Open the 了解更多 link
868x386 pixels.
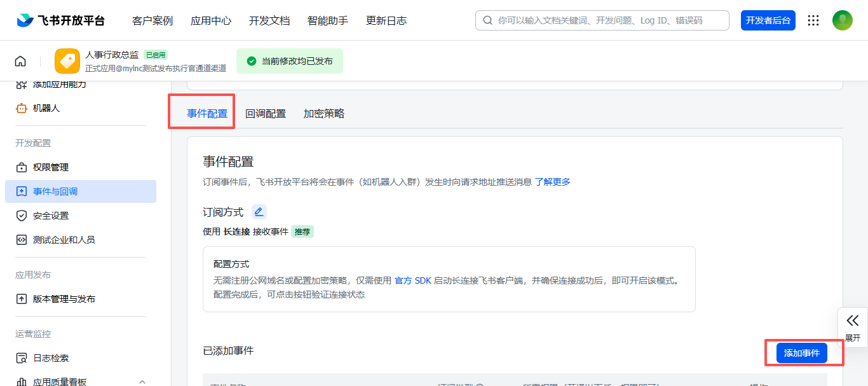pos(552,182)
